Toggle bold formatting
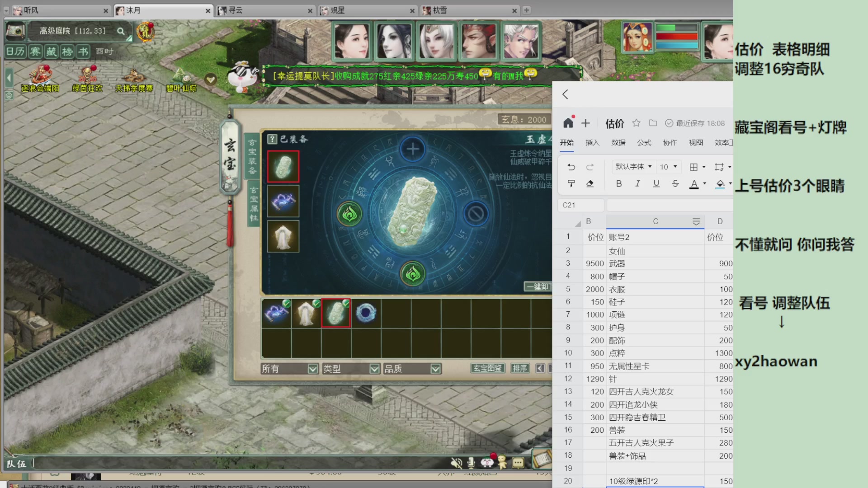This screenshot has height=488, width=868. coord(619,183)
